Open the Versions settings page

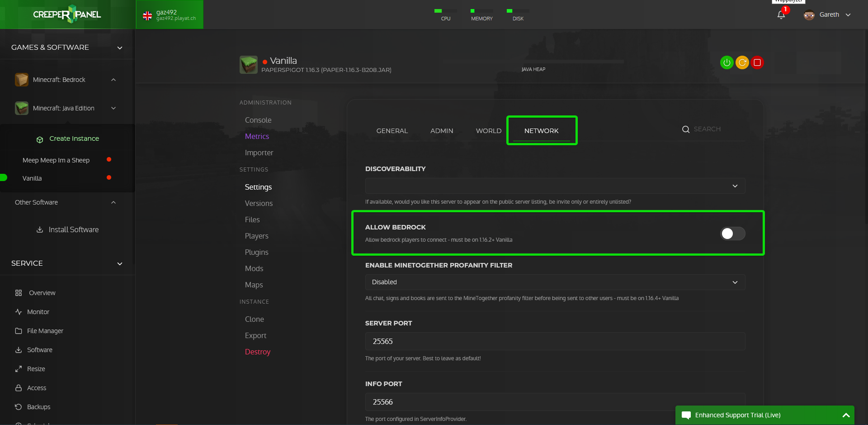click(259, 203)
